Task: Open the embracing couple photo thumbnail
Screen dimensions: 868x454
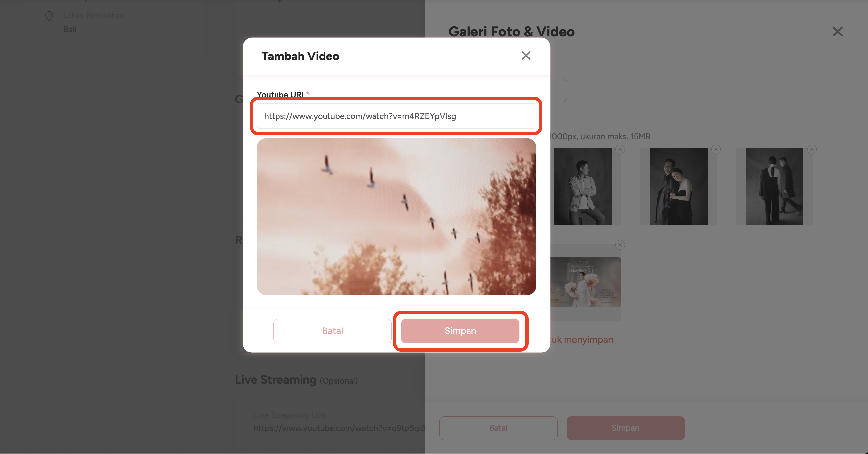Action: tap(679, 186)
